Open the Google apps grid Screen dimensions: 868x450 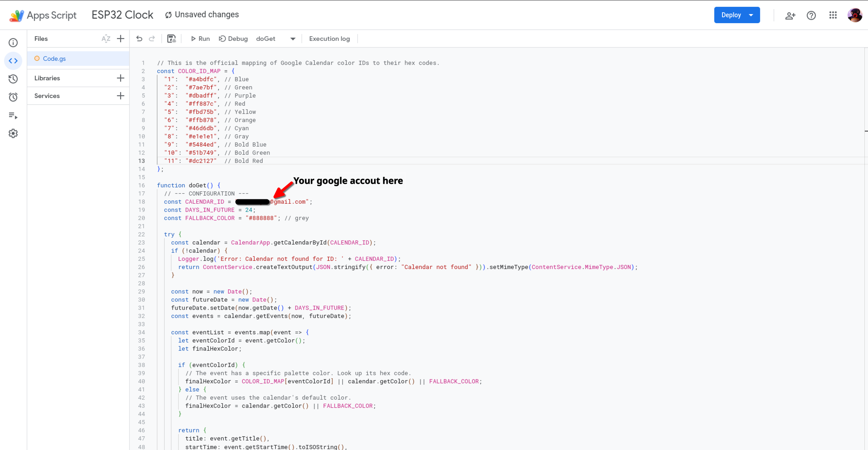pyautogui.click(x=833, y=15)
